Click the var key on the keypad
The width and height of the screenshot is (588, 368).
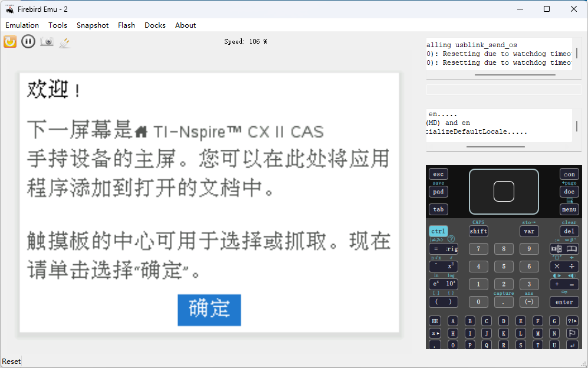click(529, 231)
